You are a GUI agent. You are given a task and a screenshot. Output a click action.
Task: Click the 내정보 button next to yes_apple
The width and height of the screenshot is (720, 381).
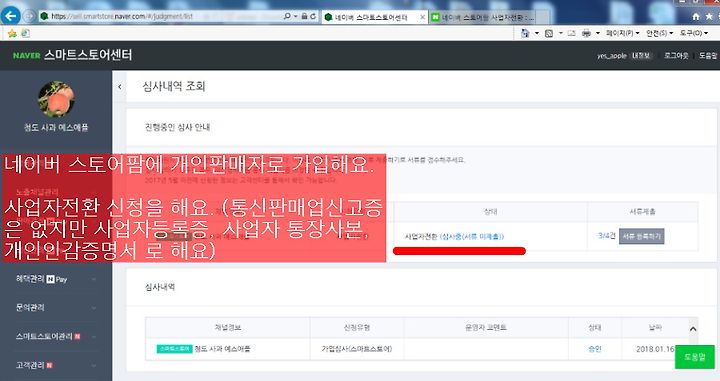(x=641, y=56)
